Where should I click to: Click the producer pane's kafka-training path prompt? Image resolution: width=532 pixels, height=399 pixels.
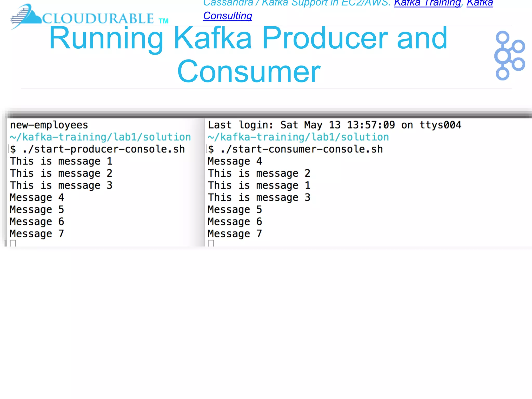(x=100, y=137)
